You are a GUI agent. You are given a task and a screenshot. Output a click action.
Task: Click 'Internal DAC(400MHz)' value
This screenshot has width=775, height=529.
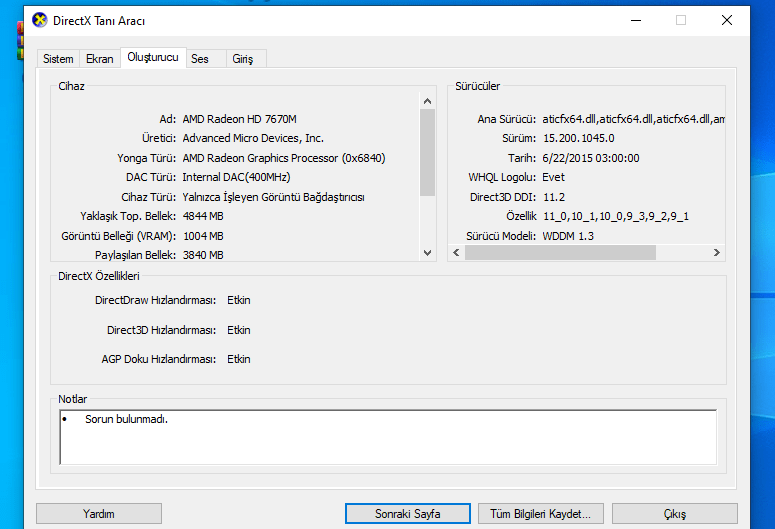236,177
